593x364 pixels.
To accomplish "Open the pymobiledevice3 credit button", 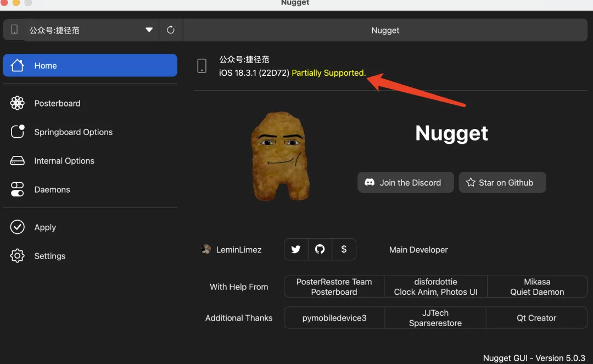I will pyautogui.click(x=334, y=318).
